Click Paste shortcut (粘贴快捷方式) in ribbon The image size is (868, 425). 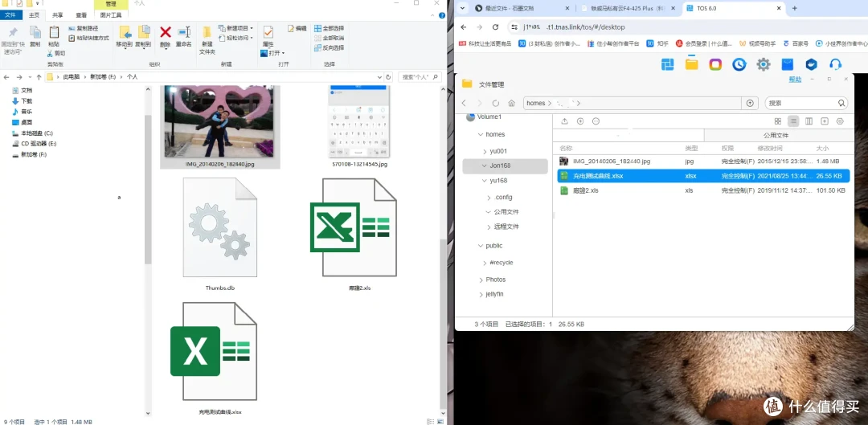tap(88, 39)
